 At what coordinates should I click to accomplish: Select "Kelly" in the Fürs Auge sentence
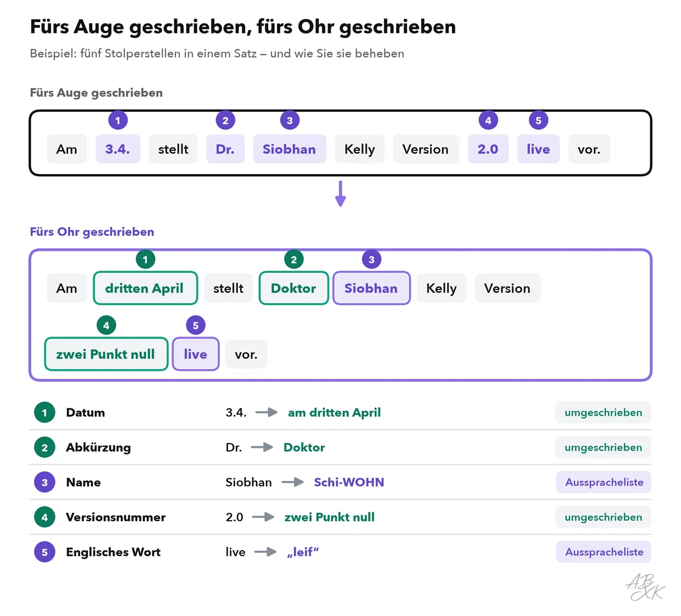tap(360, 149)
